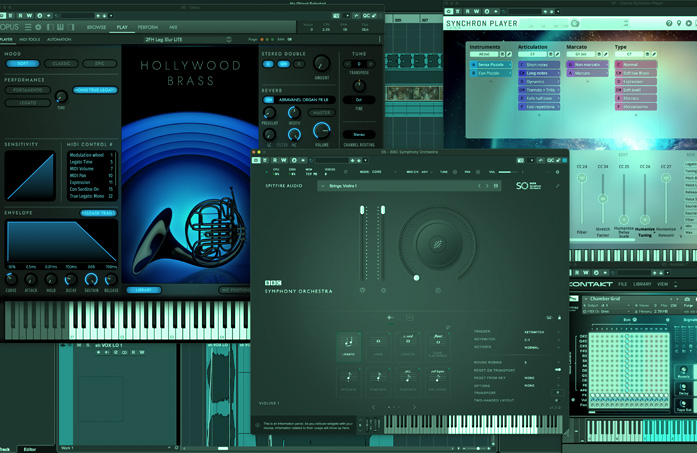The height and width of the screenshot is (453, 697).
Task: Select the Epic mood in Opus
Action: (x=100, y=64)
